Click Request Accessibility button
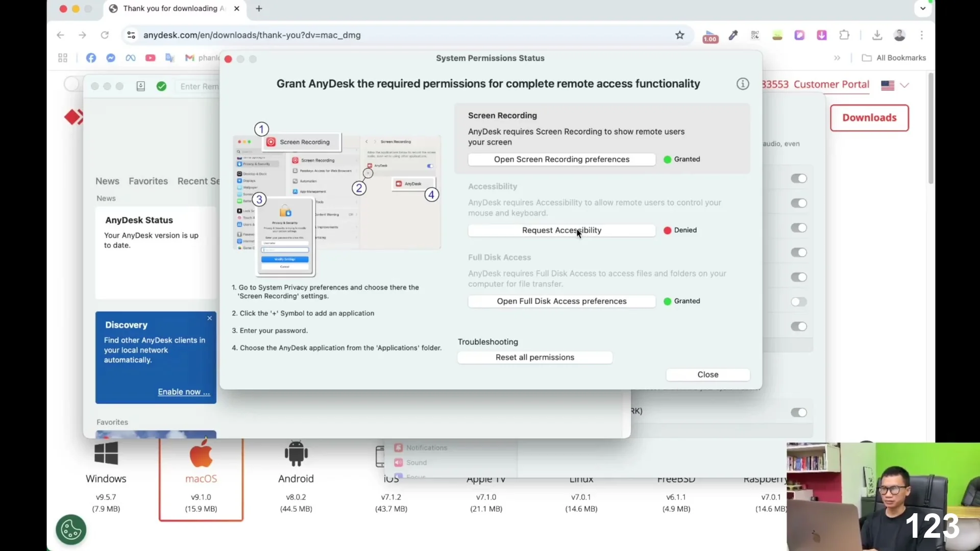Image resolution: width=980 pixels, height=551 pixels. tap(561, 230)
